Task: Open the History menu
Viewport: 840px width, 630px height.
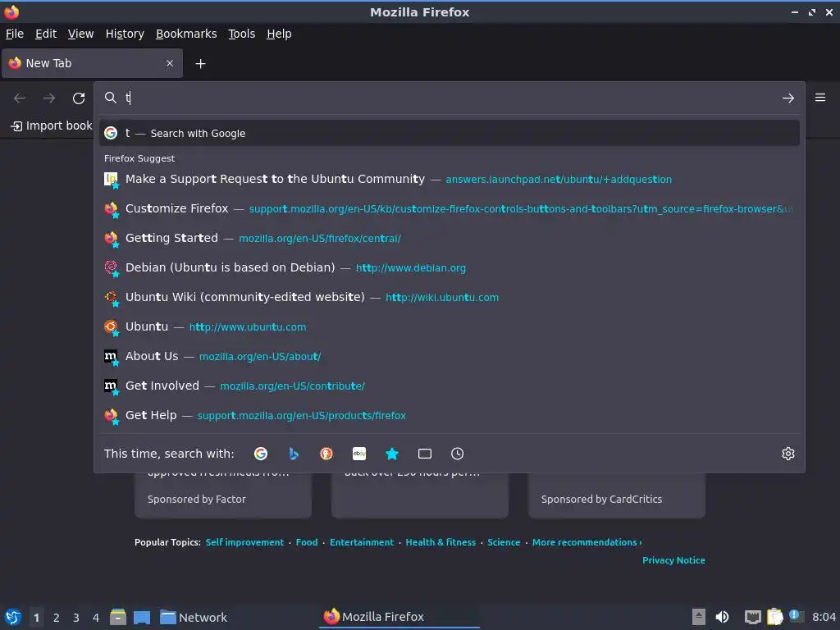Action: pyautogui.click(x=125, y=34)
